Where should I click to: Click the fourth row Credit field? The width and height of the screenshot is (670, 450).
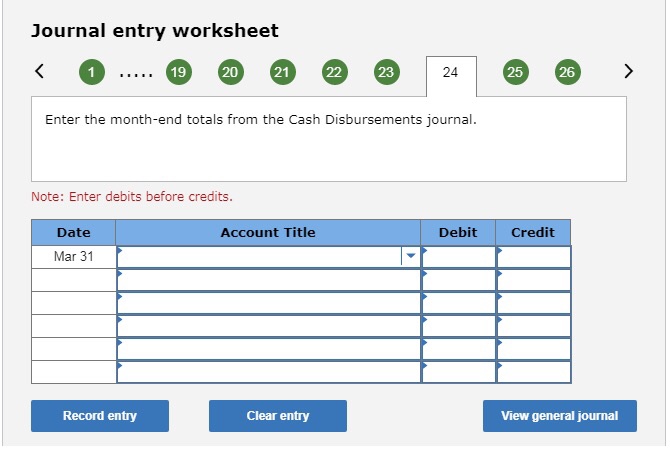click(x=534, y=326)
